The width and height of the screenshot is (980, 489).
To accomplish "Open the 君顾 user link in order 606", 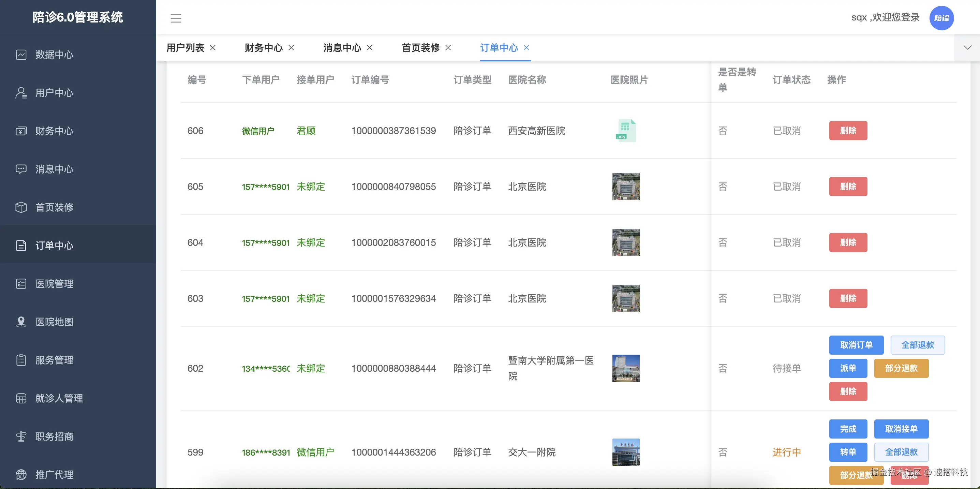I will [306, 131].
